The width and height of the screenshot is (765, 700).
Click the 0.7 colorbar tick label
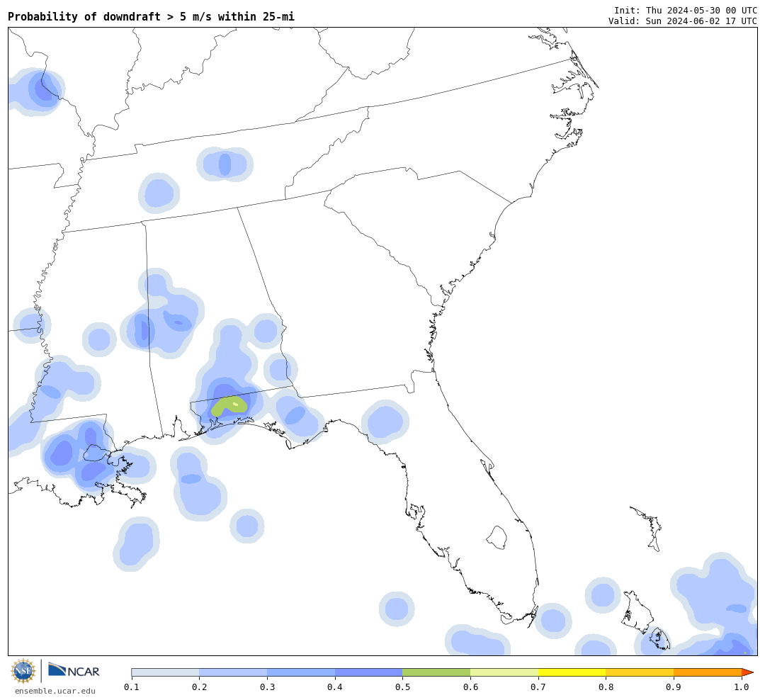(x=538, y=687)
